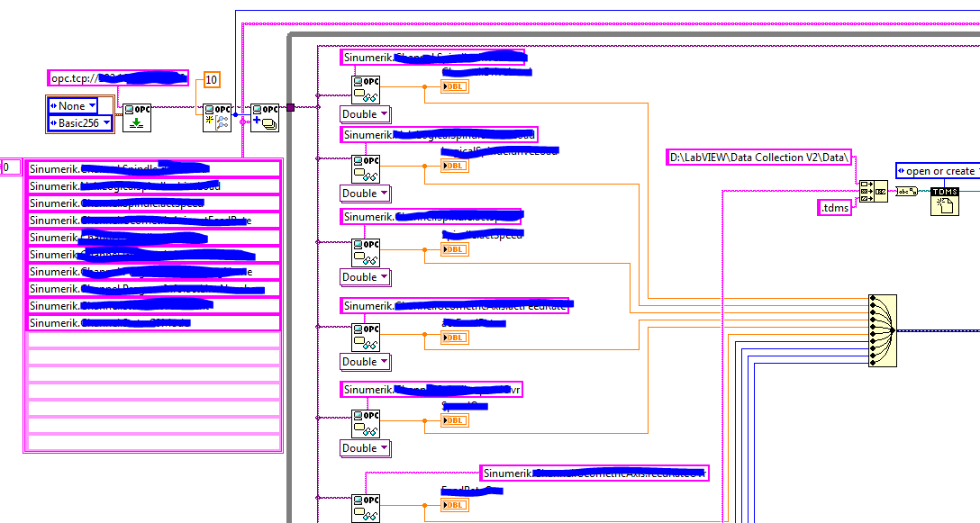The image size is (980, 523).
Task: Click the fifth OPC read node in loop
Action: (366, 424)
